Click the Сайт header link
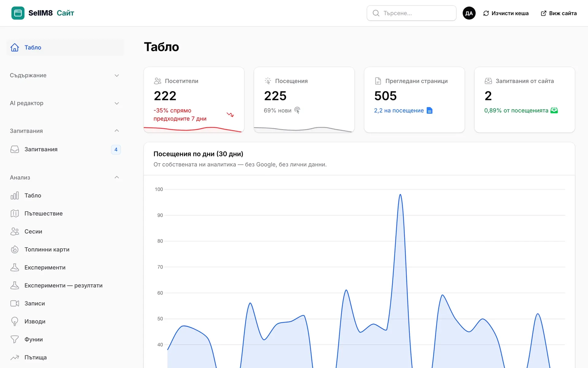588x368 pixels. [66, 13]
